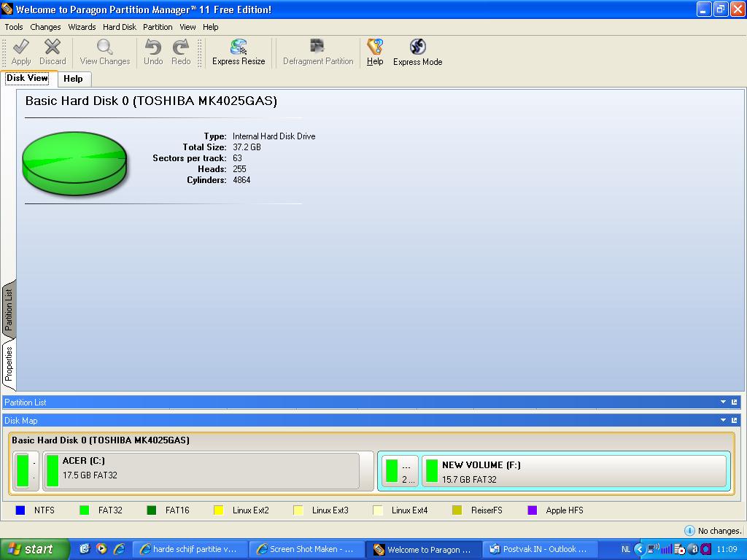The height and width of the screenshot is (560, 747).
Task: Click 'Cylinders: 4864' value
Action: (241, 180)
